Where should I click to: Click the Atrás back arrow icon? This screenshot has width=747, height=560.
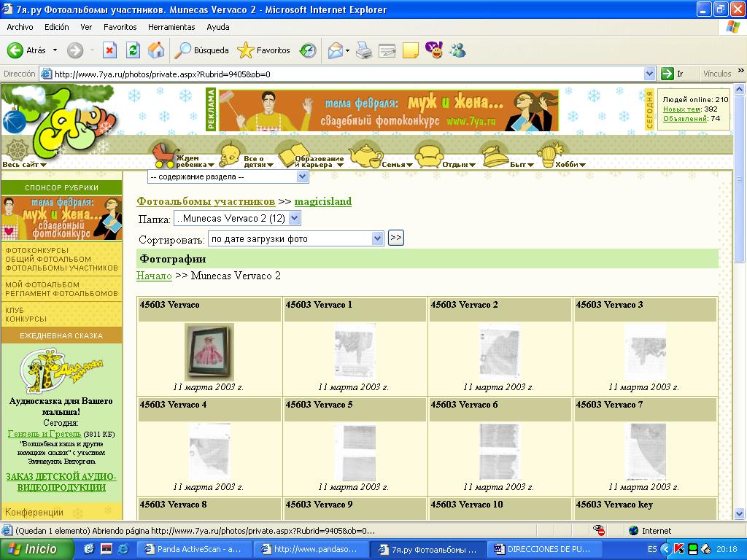point(15,50)
